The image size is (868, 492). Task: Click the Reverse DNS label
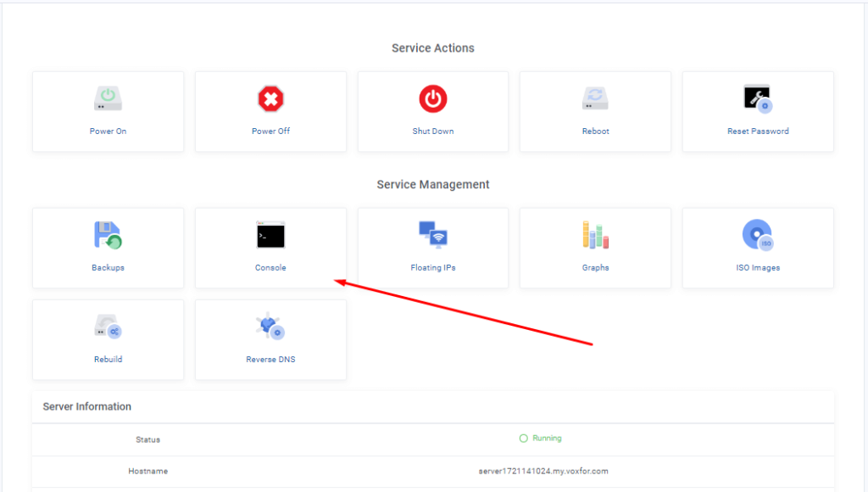(x=270, y=360)
